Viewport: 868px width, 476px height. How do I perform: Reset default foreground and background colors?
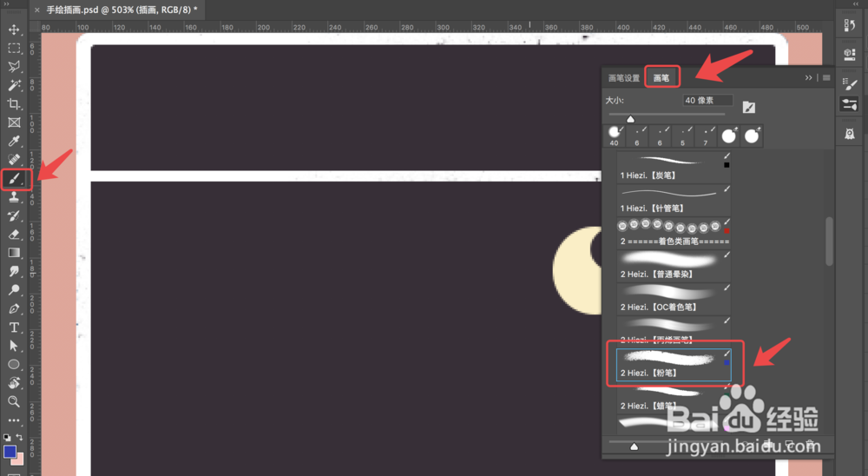coord(7,437)
